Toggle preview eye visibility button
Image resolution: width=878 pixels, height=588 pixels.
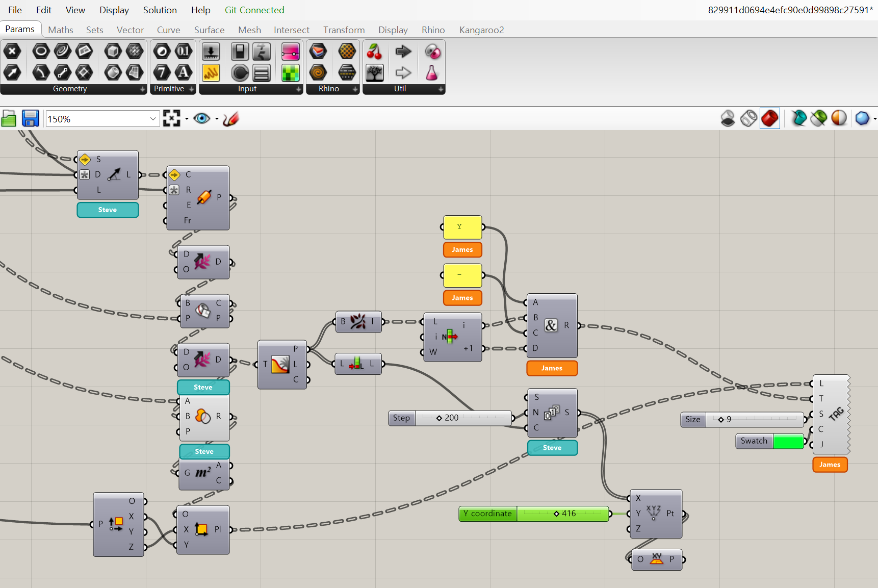[x=202, y=119]
